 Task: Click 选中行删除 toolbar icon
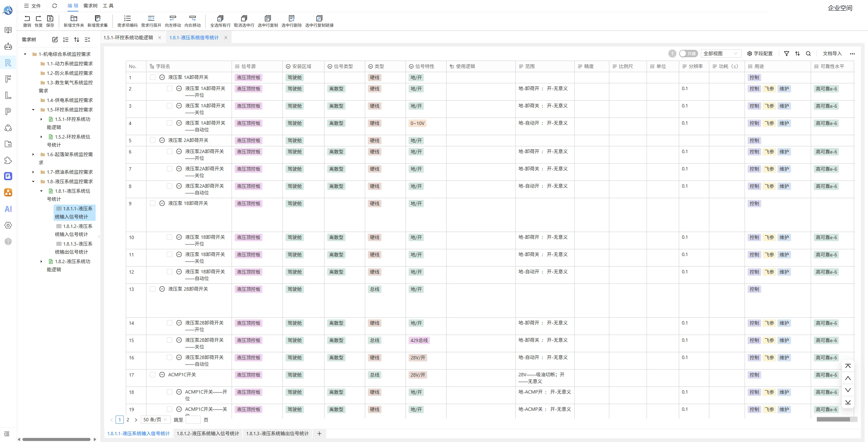pos(292,18)
